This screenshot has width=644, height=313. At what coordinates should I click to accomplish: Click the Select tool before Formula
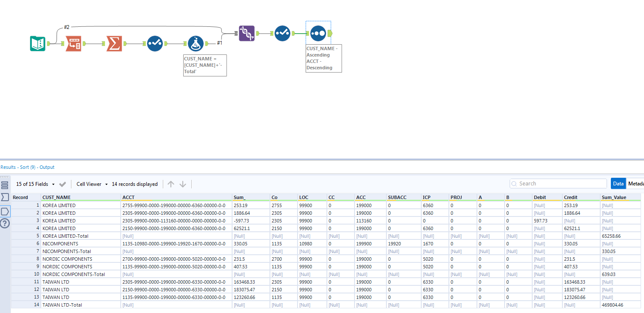coord(155,43)
